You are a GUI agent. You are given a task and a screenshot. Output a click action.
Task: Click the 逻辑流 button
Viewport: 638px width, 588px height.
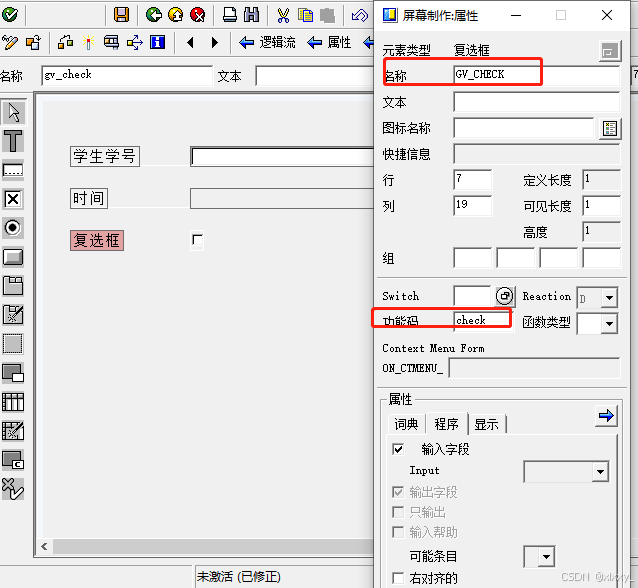(x=267, y=42)
